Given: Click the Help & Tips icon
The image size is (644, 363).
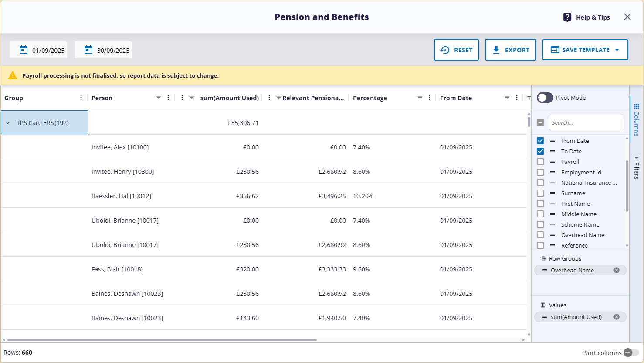Looking at the screenshot, I should click(567, 17).
